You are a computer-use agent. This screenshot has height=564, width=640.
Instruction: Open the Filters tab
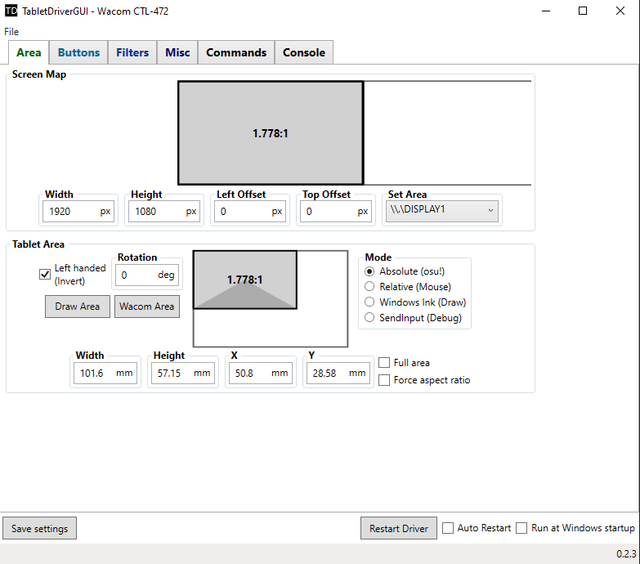[x=132, y=53]
